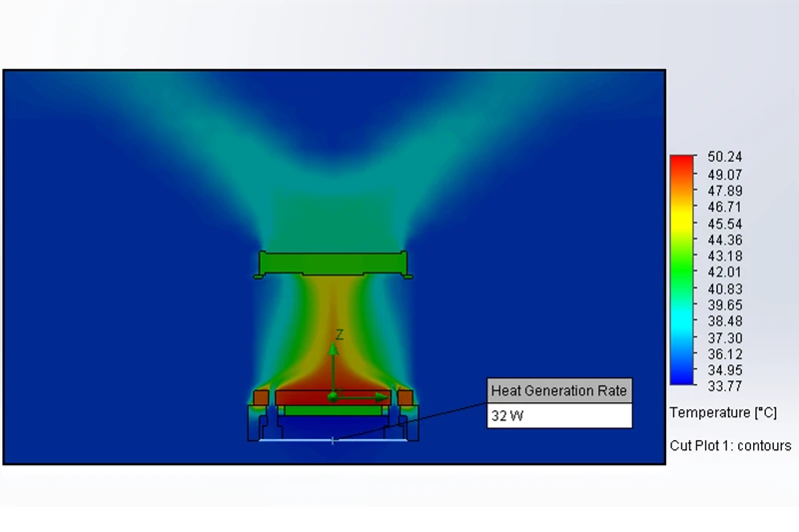Click the green upper plate body in plot

pos(334,264)
